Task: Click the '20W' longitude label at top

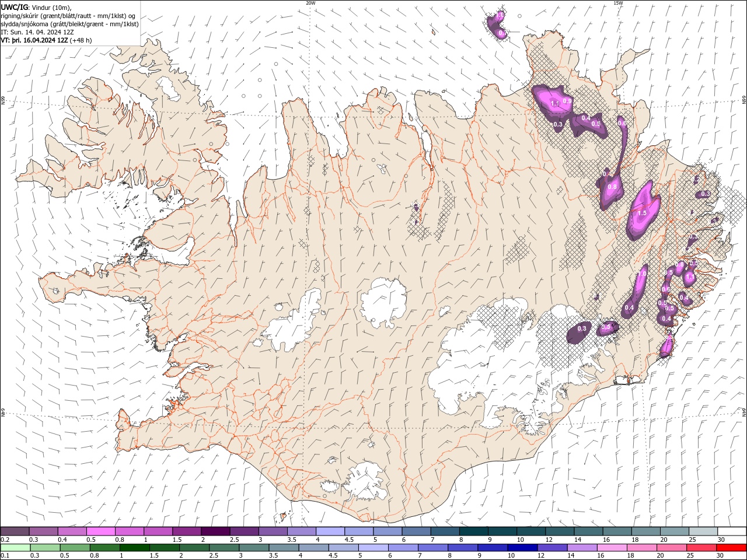Action: [x=310, y=3]
